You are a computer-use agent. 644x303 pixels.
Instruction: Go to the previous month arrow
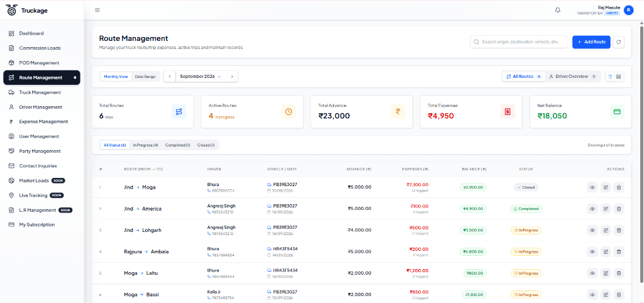tap(170, 76)
